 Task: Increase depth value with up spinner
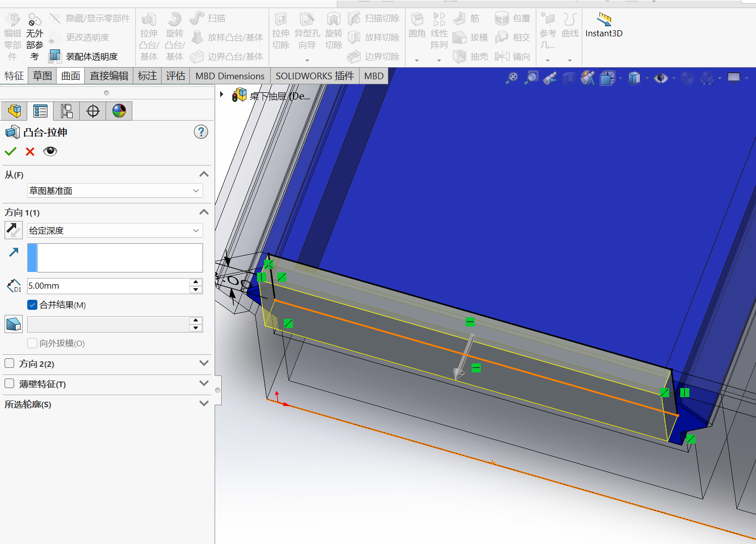click(196, 282)
